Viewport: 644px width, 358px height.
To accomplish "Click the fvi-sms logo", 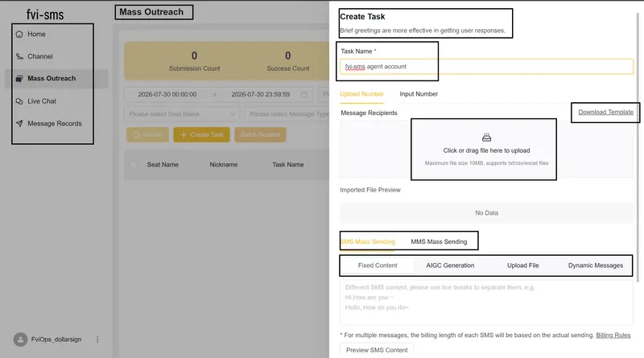I will 45,14.
